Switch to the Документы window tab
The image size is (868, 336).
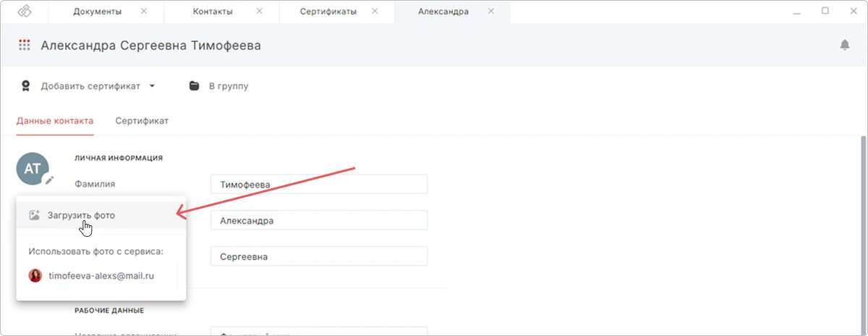[98, 12]
